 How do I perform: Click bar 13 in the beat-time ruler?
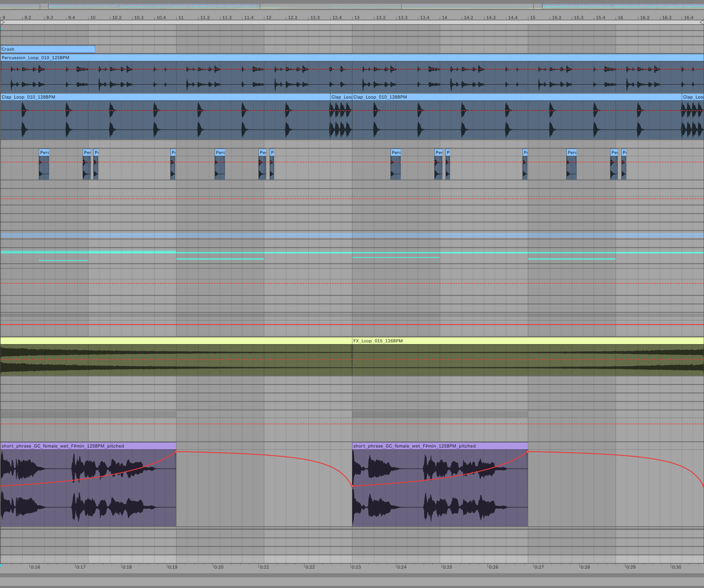(x=356, y=17)
